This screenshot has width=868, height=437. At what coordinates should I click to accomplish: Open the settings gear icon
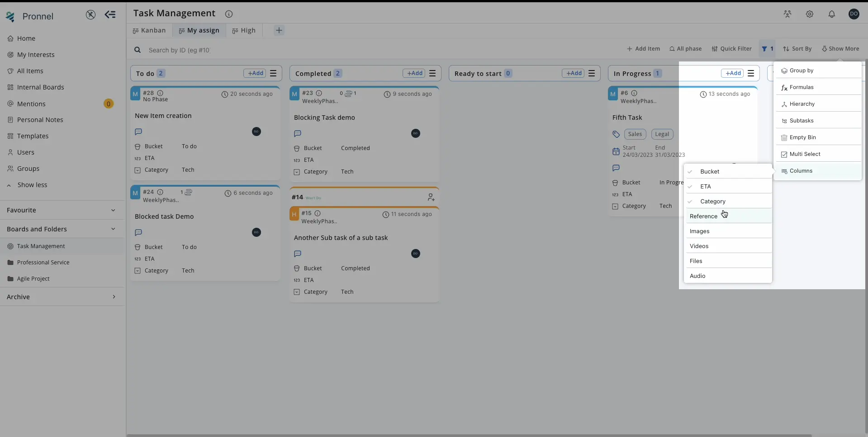point(810,14)
